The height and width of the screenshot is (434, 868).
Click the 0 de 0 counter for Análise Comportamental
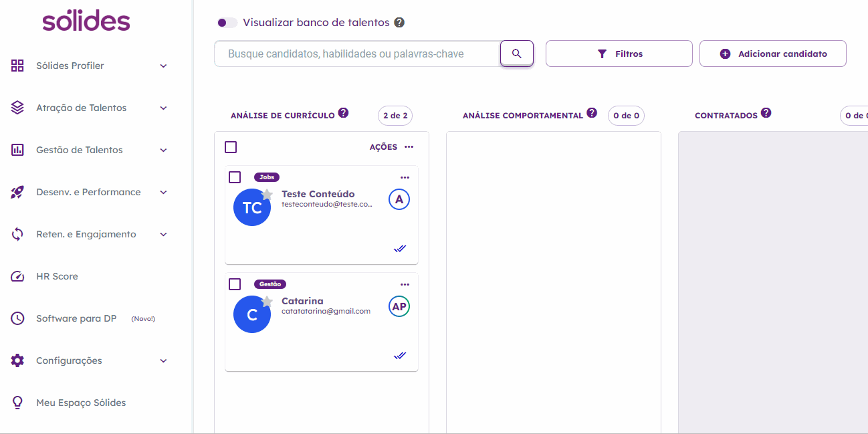[x=626, y=116]
